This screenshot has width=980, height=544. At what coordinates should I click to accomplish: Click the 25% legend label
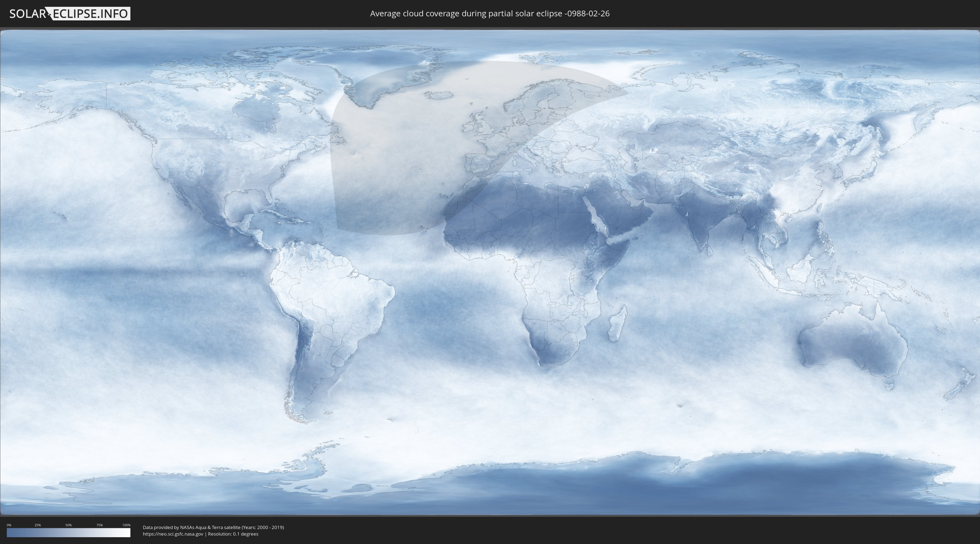[38, 525]
